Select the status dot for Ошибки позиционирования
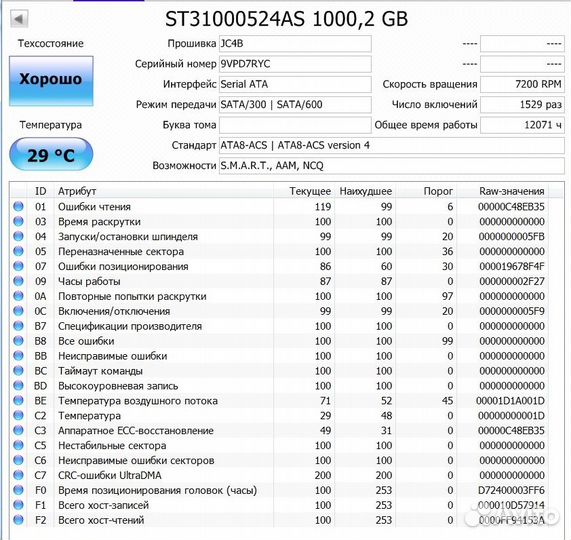This screenshot has width=571, height=540. pyautogui.click(x=18, y=266)
